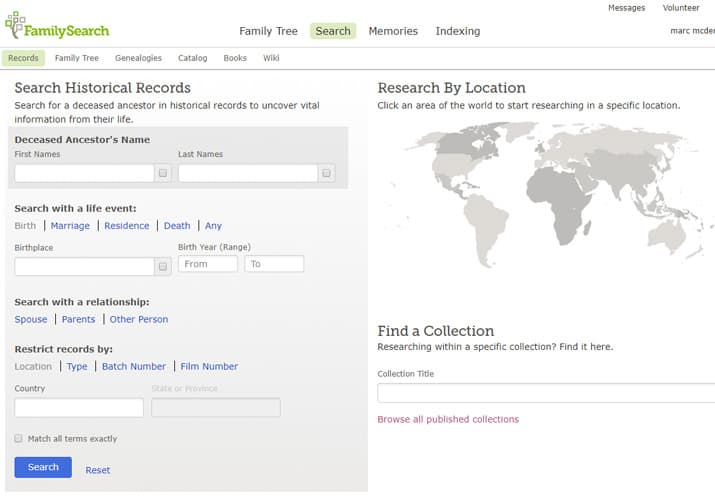Focus the First Names input field

84,173
